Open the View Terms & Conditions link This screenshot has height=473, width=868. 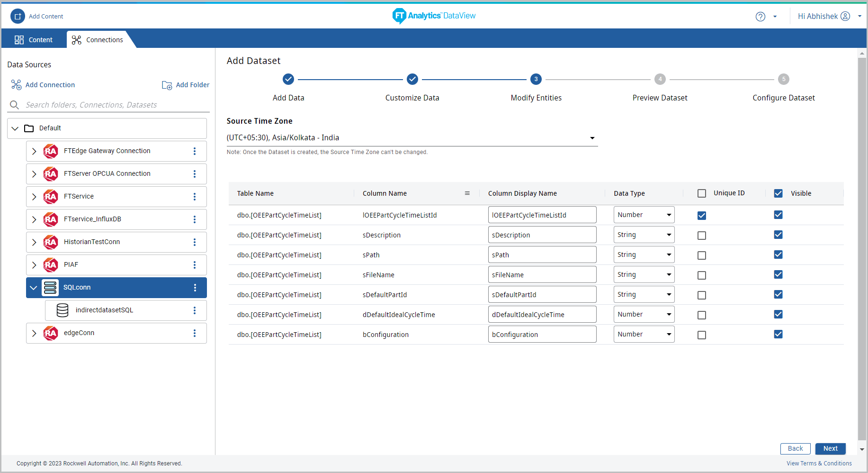819,464
